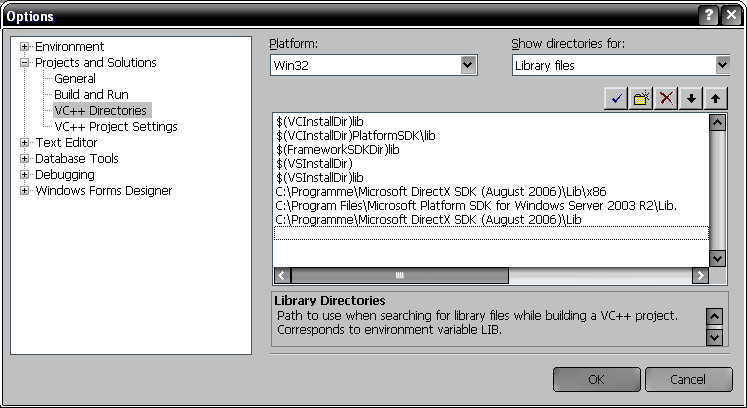The height and width of the screenshot is (408, 747).
Task: Collapse the Projects and Solutions node
Action: click(x=25, y=63)
